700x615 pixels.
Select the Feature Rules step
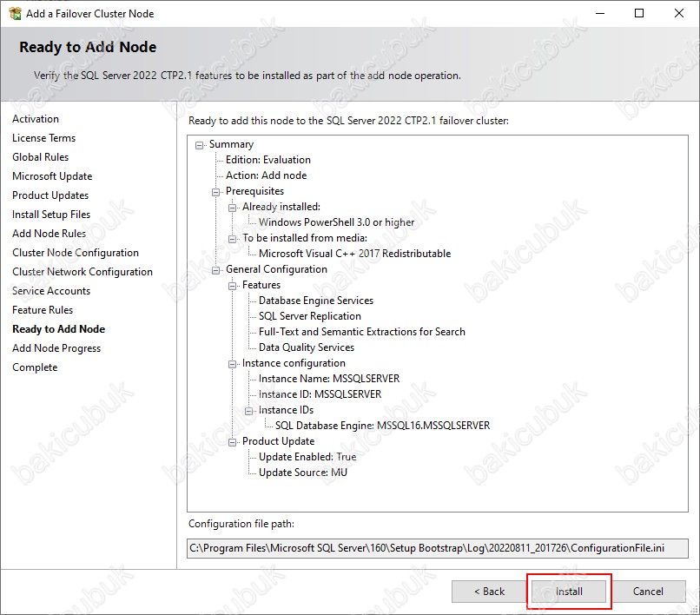[x=43, y=310]
